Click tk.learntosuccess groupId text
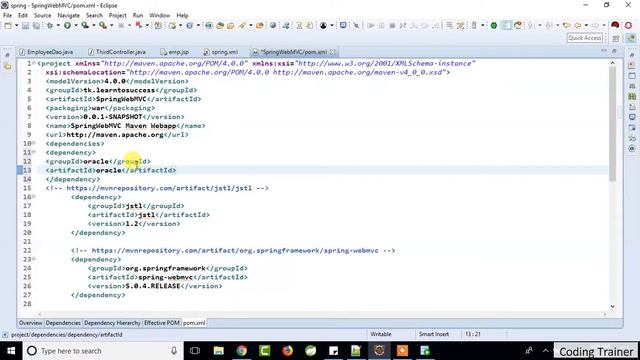Viewport: 640px width, 360px height. 119,90
